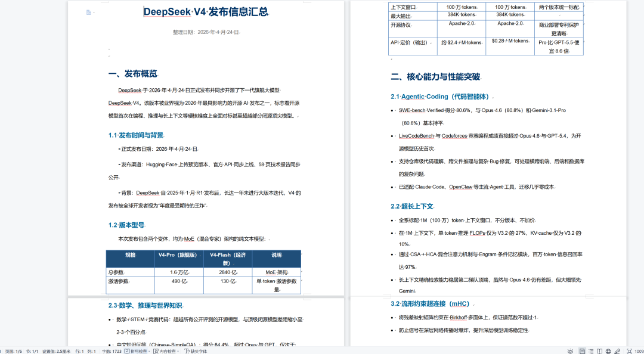Open 内容检查 content check
The height and width of the screenshot is (354, 644).
167,350
